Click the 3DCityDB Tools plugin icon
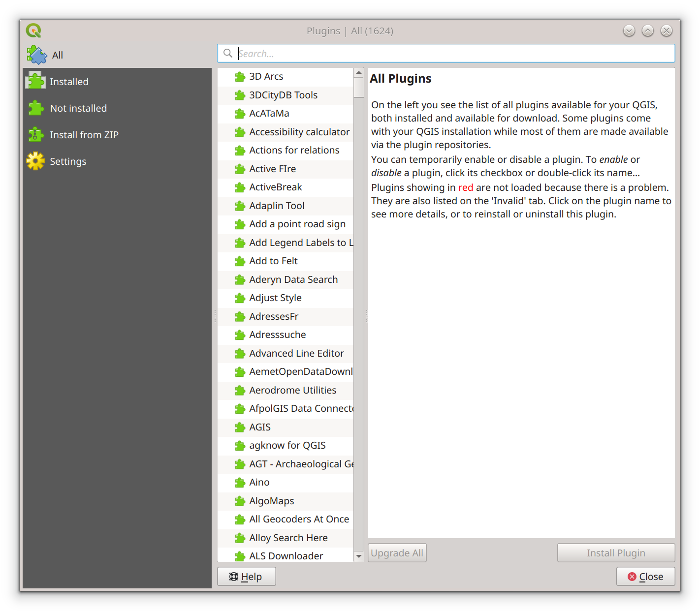Image resolution: width=700 pixels, height=611 pixels. pyautogui.click(x=240, y=95)
